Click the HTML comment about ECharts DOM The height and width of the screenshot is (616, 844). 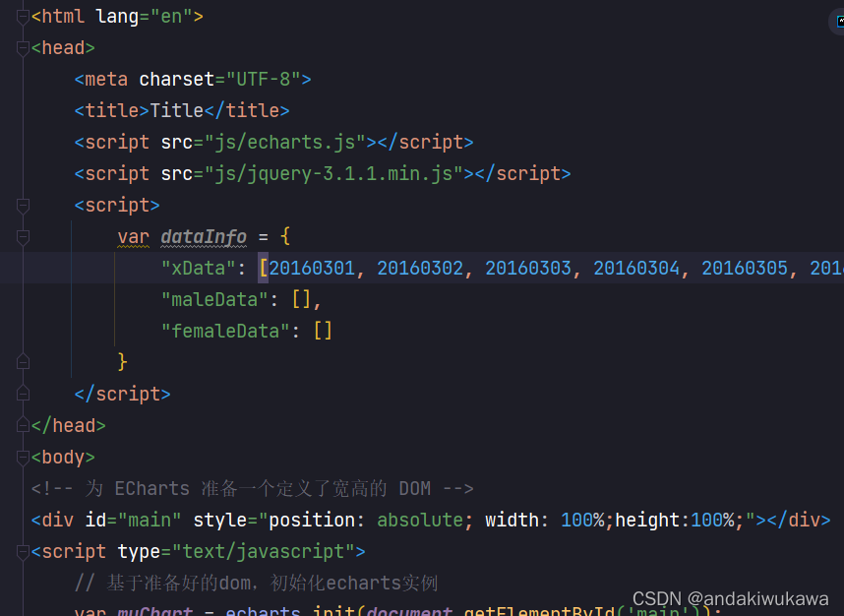[253, 488]
